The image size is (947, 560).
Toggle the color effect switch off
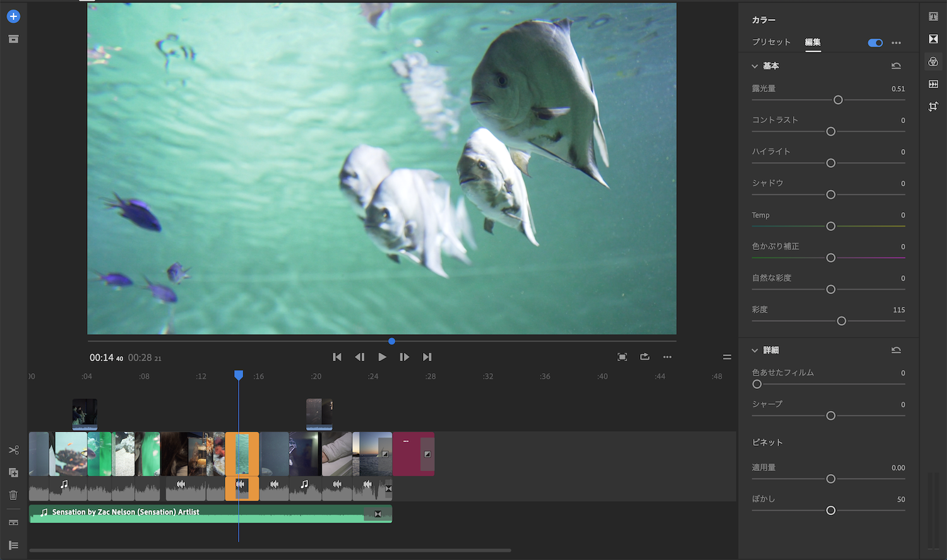[875, 43]
